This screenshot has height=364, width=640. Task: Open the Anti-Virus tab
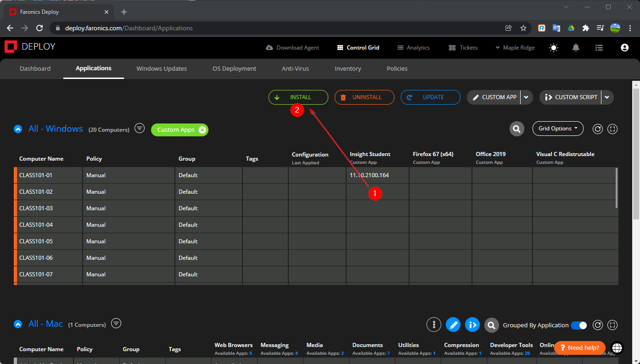[295, 69]
